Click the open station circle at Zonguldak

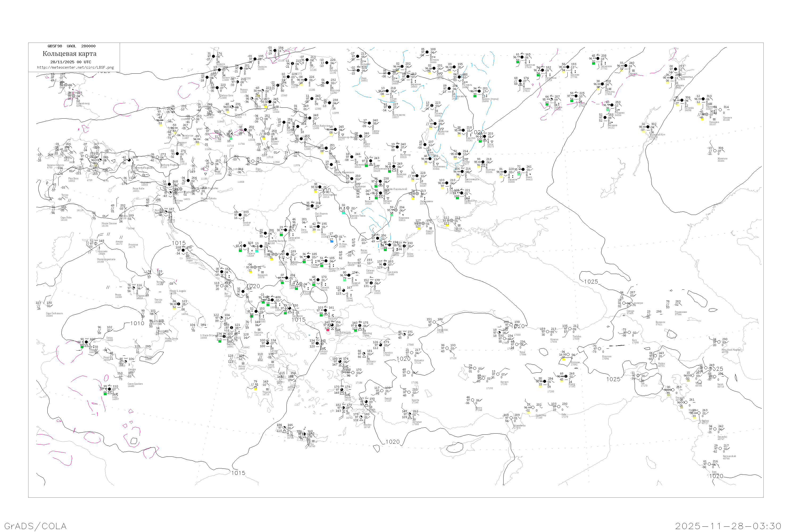tap(434, 322)
